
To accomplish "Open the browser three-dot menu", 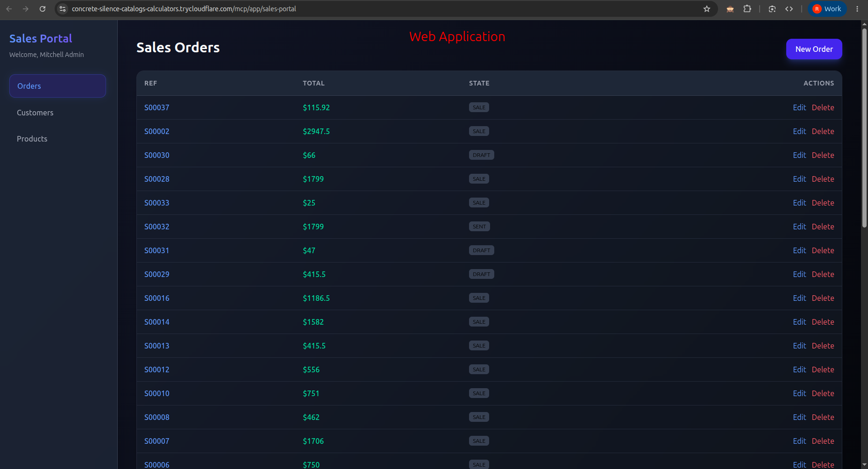I will pos(857,9).
